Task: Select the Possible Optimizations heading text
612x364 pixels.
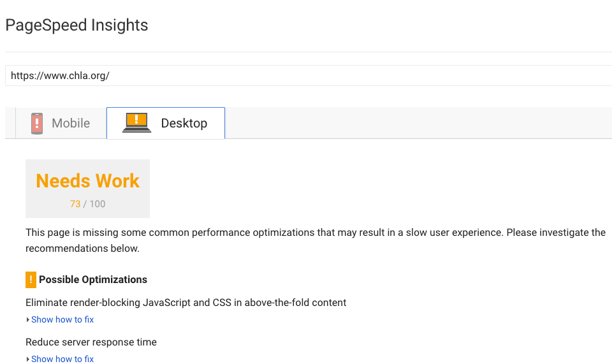Action: pyautogui.click(x=93, y=280)
